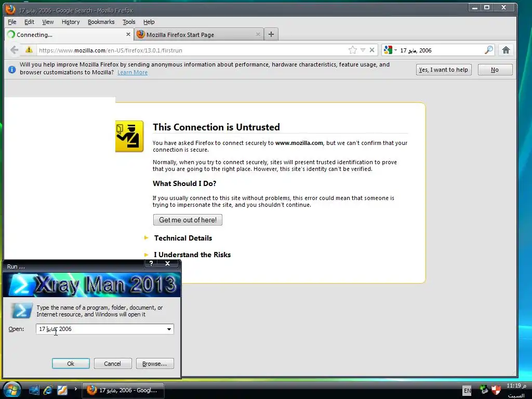Screen dimensions: 532x399
Task: Click the Xray Man 2013 banner image
Action: point(91,284)
